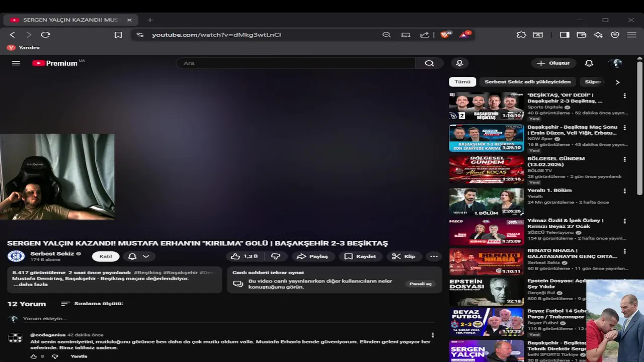Select Serbest Sekiz adlı yükleyiciden chip

click(x=528, y=82)
